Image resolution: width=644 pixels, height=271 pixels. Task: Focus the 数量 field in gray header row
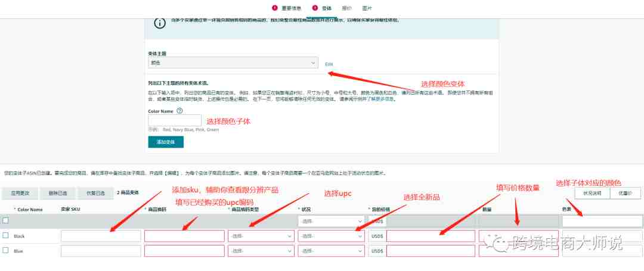coord(518,222)
